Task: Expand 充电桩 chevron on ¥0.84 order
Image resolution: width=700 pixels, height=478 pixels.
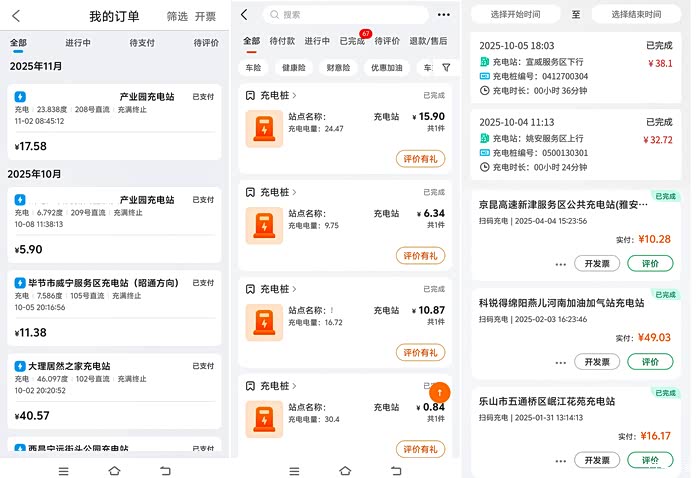Action: pyautogui.click(x=294, y=386)
